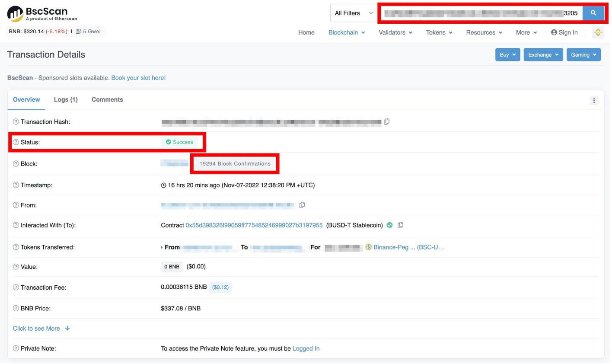Click the verified checkmark next to BUSD-T Stablecoin

coord(390,226)
